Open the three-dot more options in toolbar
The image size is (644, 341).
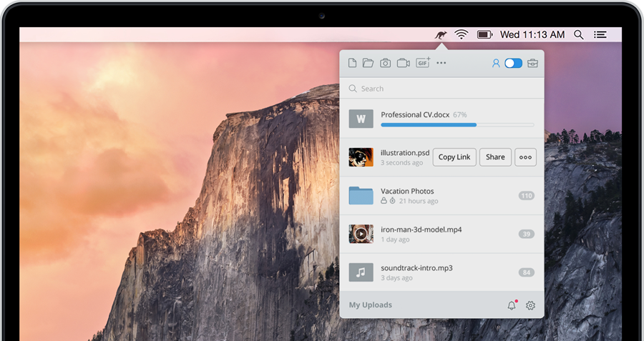click(x=441, y=63)
